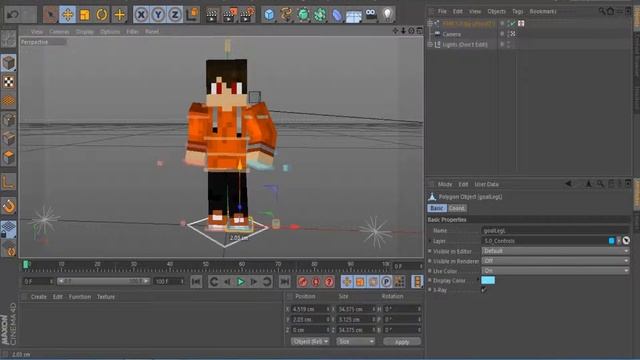Open Object Manager Tags menu

[x=518, y=11]
